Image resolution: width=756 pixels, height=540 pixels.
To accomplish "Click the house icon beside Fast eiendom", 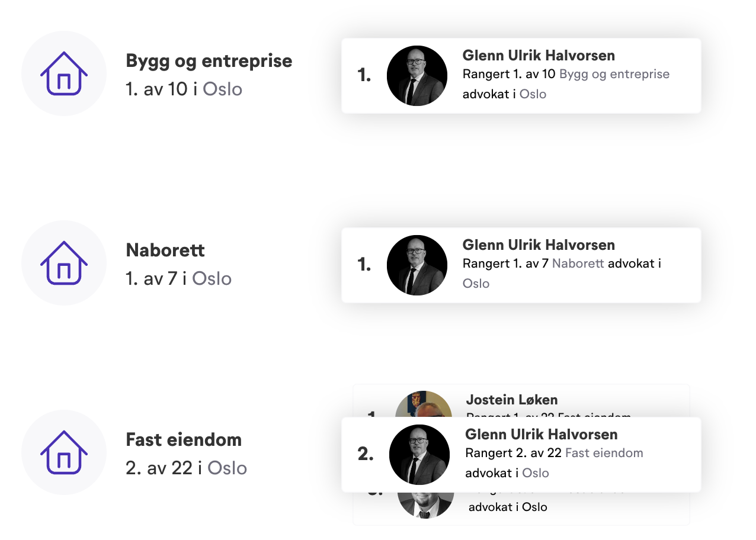I will (64, 452).
